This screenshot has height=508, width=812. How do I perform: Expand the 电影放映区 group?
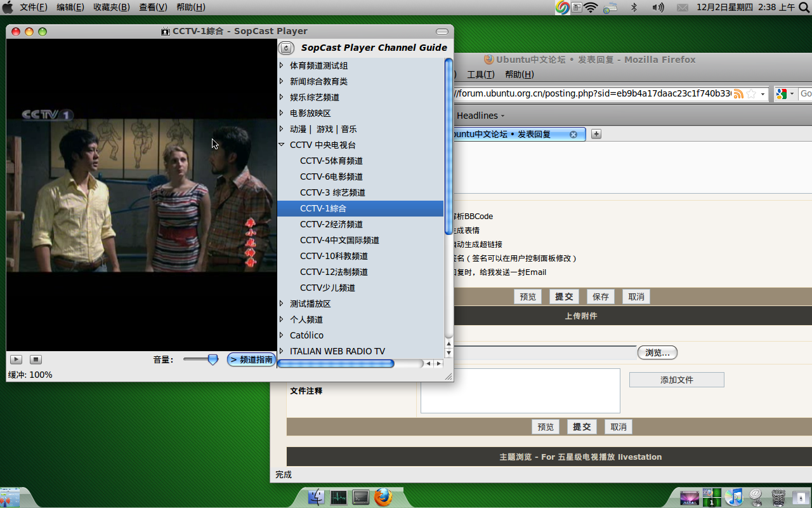point(282,113)
